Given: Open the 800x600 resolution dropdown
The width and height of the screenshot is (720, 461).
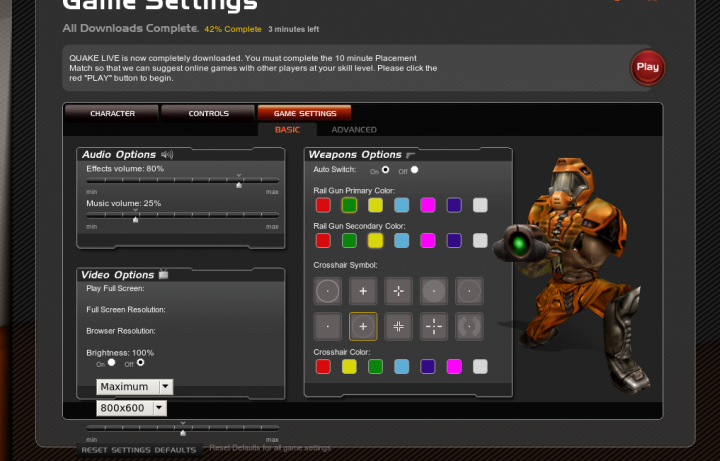Looking at the screenshot, I should tap(131, 408).
